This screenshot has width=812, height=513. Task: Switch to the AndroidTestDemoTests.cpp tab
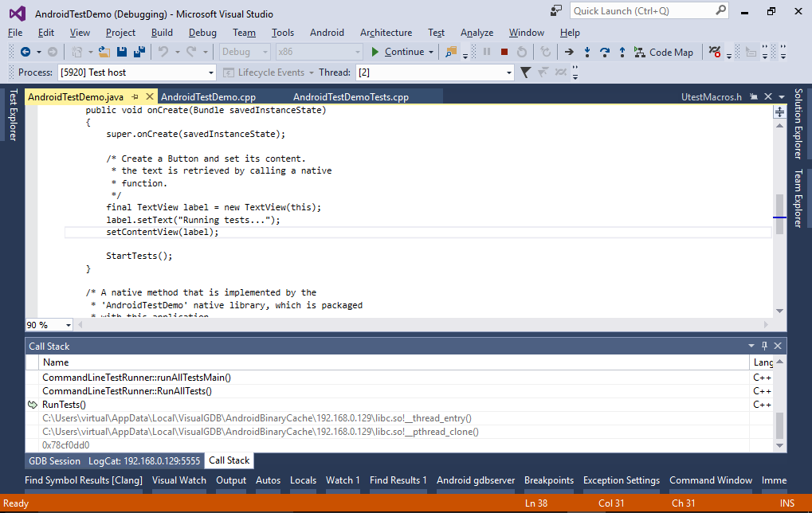351,97
